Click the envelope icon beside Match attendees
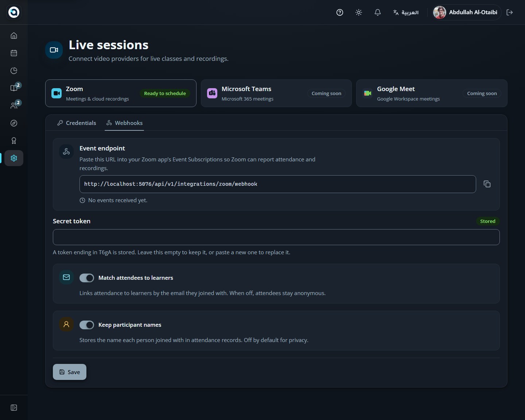The width and height of the screenshot is (525, 420). point(66,277)
